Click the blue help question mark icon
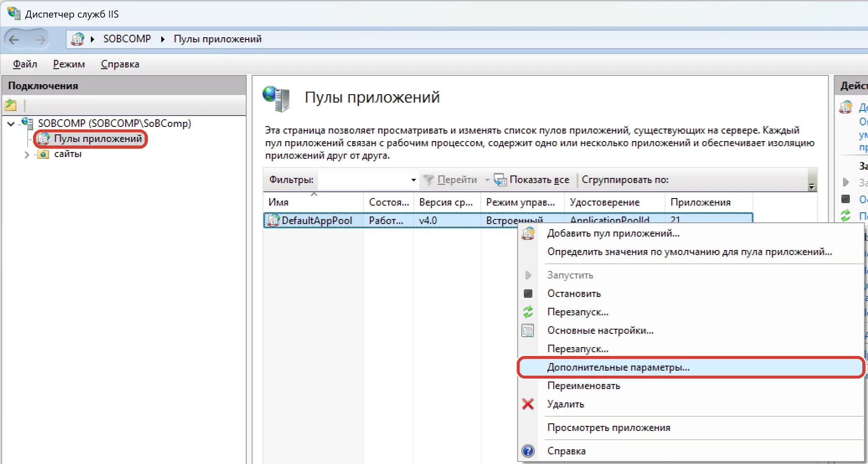Screen dimensions: 868x464 pos(528,451)
